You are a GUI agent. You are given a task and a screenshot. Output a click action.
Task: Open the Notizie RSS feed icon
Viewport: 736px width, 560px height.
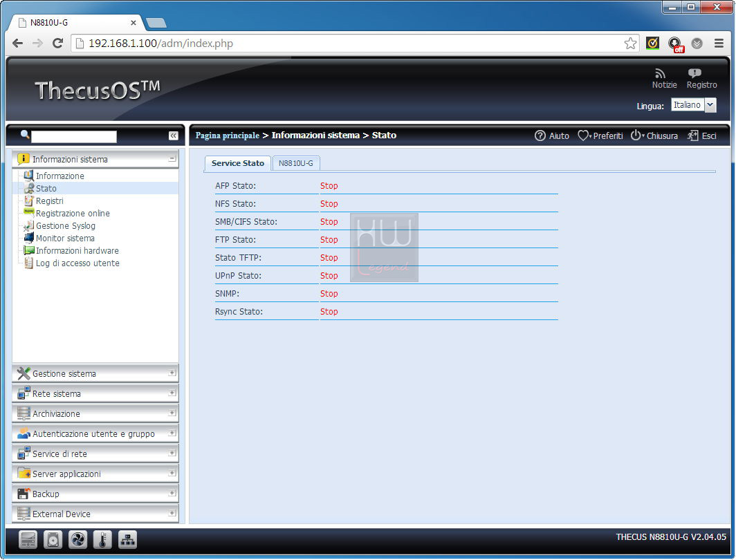coord(661,74)
